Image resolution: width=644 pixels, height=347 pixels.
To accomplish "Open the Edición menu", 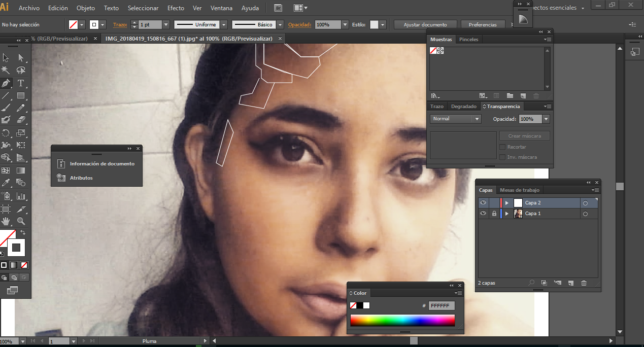I will point(58,8).
